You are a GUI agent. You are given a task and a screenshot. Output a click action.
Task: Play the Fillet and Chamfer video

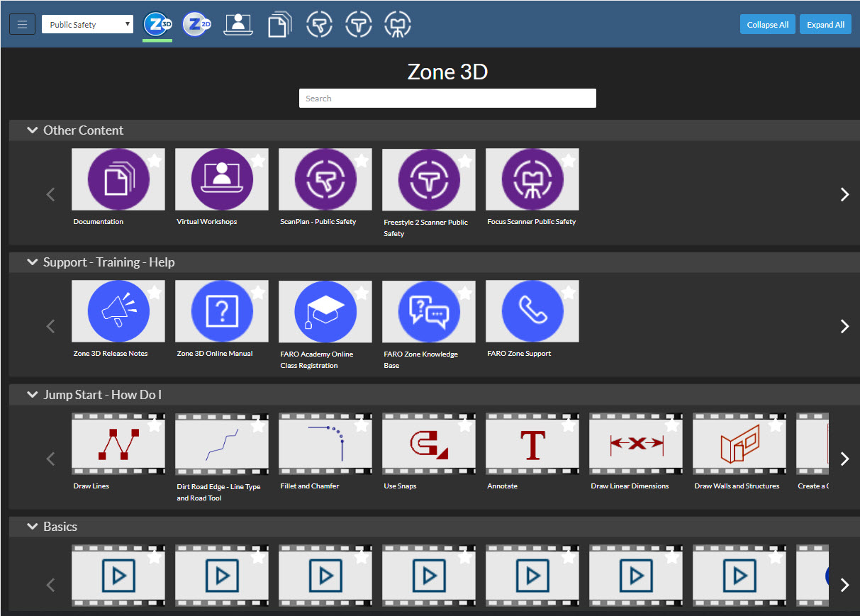coord(325,444)
